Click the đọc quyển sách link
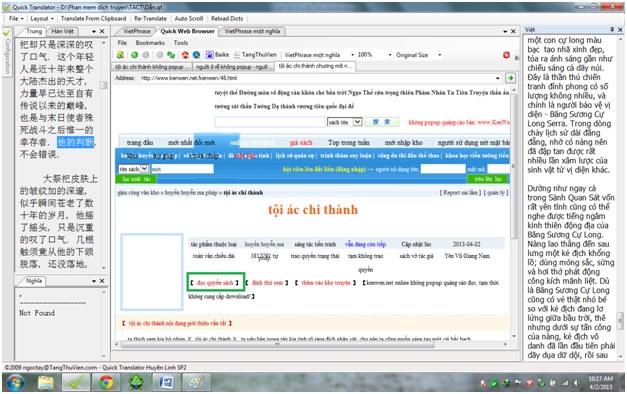 pos(215,282)
